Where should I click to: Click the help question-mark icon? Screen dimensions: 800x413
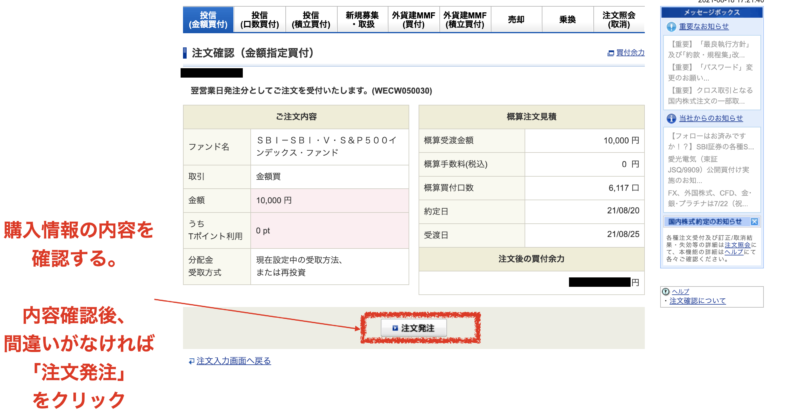pos(665,292)
